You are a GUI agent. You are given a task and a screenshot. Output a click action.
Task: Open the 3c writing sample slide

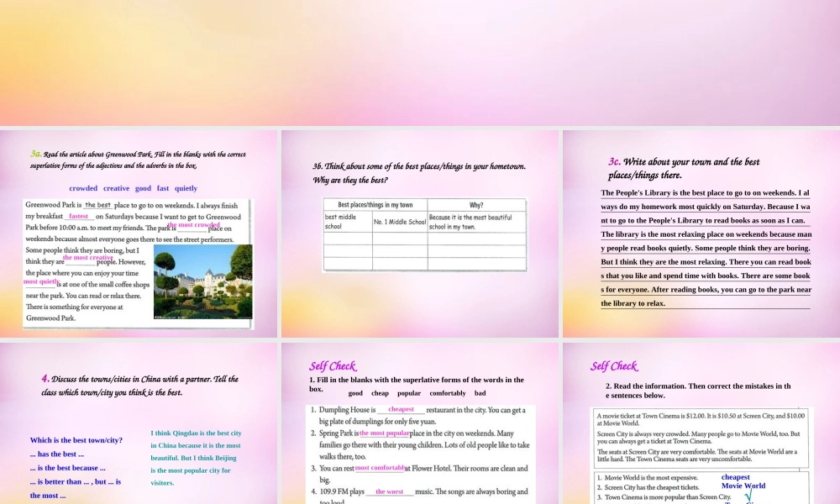coord(701,234)
